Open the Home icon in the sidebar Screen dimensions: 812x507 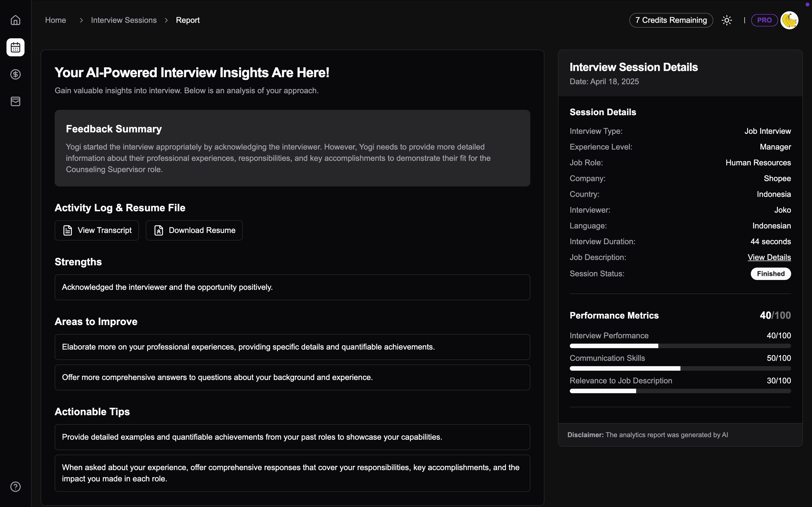15,20
